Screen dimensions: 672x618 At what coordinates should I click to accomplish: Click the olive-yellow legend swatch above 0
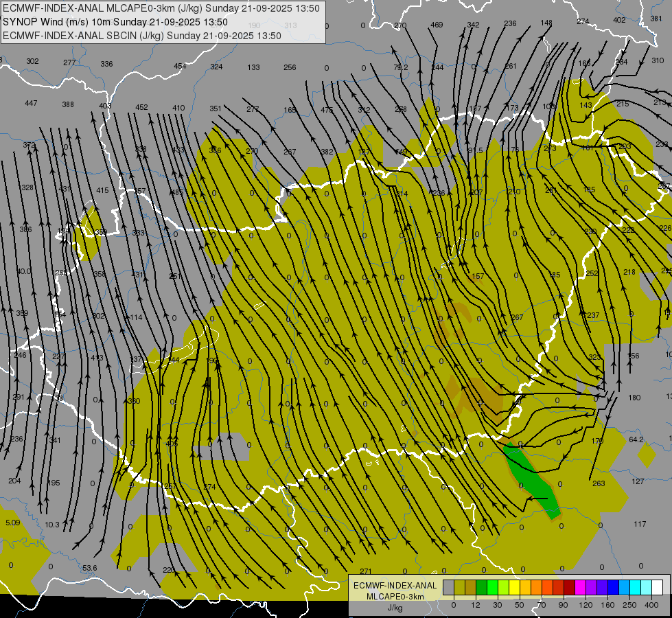[x=459, y=587]
